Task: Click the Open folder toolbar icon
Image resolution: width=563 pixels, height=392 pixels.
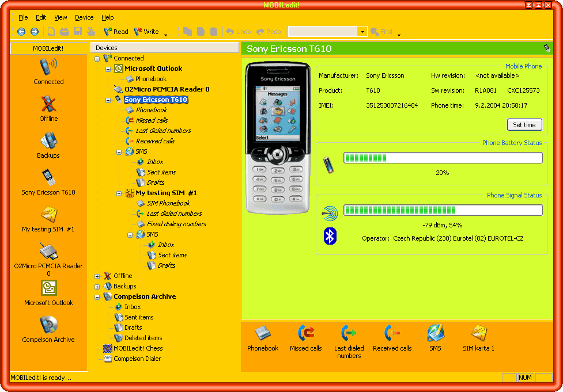Action: [x=65, y=32]
